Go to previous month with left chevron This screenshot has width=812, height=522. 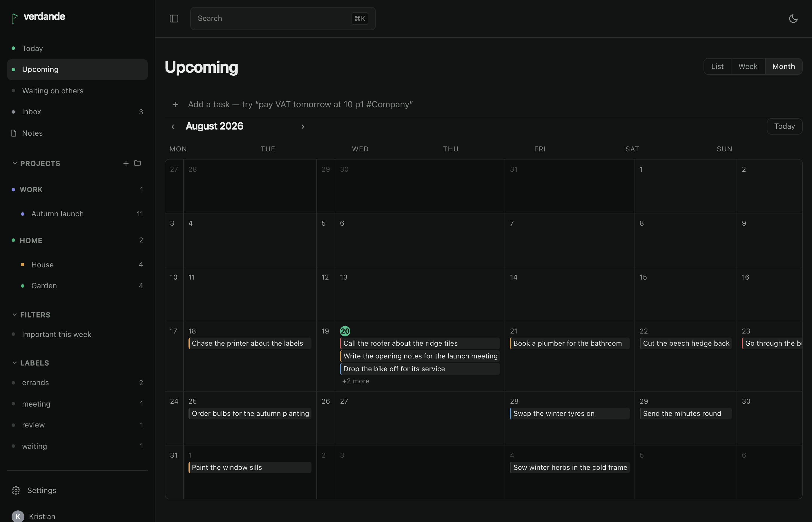[173, 126]
